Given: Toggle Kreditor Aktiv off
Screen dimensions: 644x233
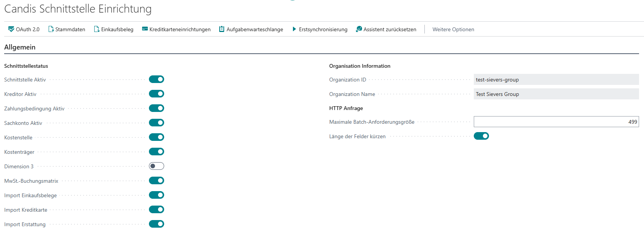Looking at the screenshot, I should tap(156, 94).
